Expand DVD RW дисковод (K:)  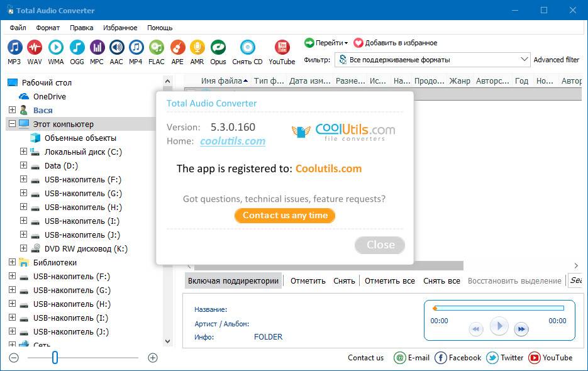(x=24, y=248)
